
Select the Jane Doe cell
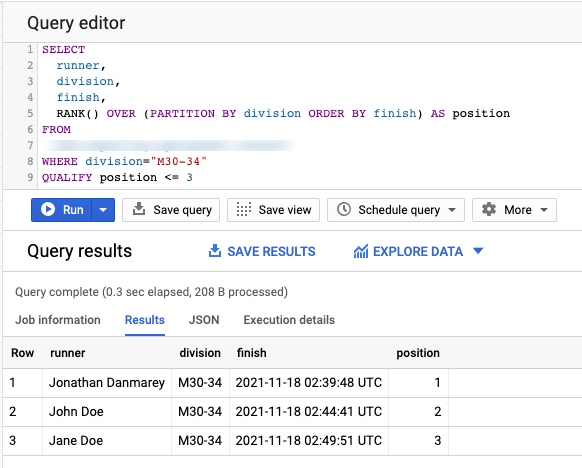[107, 441]
